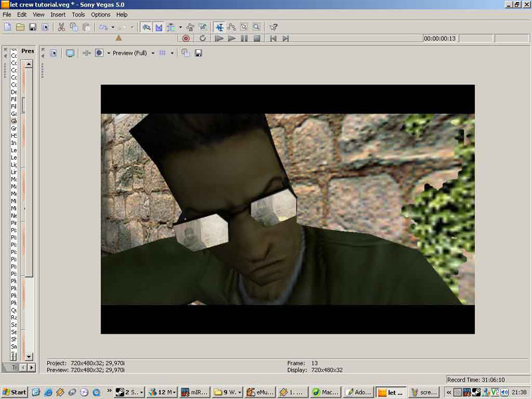The width and height of the screenshot is (532, 399).
Task: Click the Pres column header
Action: click(x=27, y=51)
